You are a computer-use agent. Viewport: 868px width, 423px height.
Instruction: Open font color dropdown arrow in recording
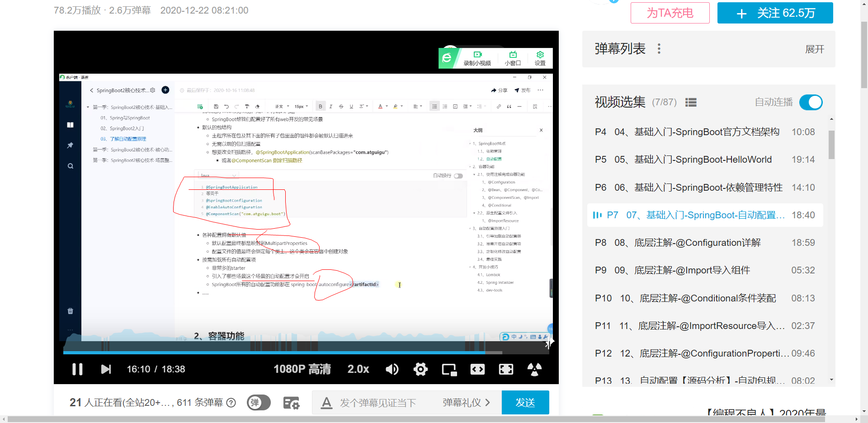click(387, 107)
